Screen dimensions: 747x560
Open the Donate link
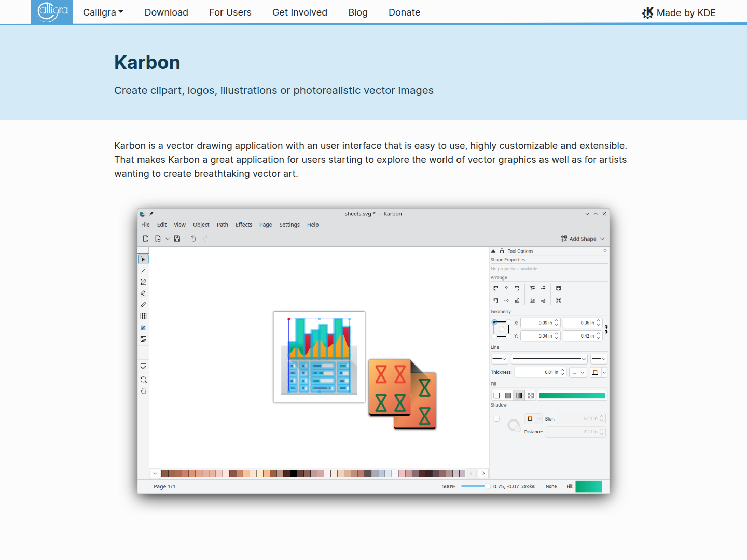pos(405,12)
